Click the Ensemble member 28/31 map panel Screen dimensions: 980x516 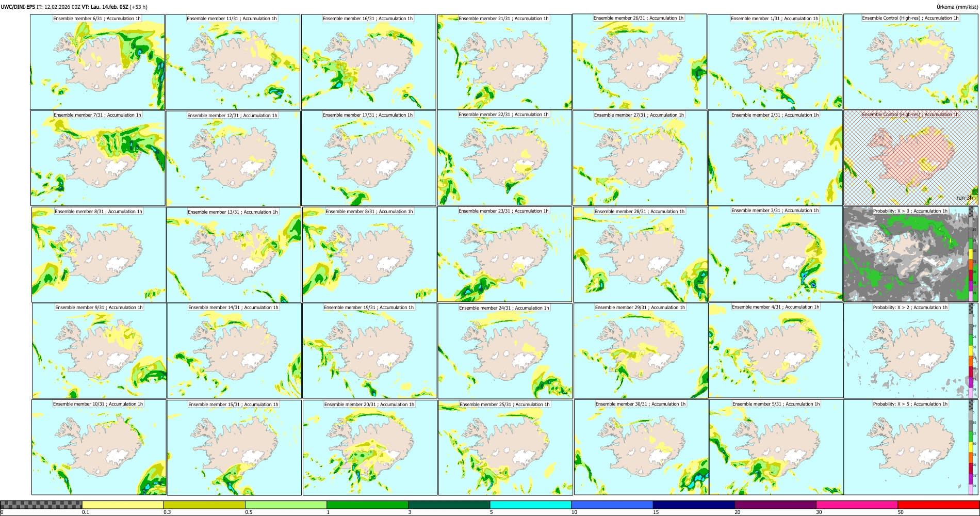641,254
